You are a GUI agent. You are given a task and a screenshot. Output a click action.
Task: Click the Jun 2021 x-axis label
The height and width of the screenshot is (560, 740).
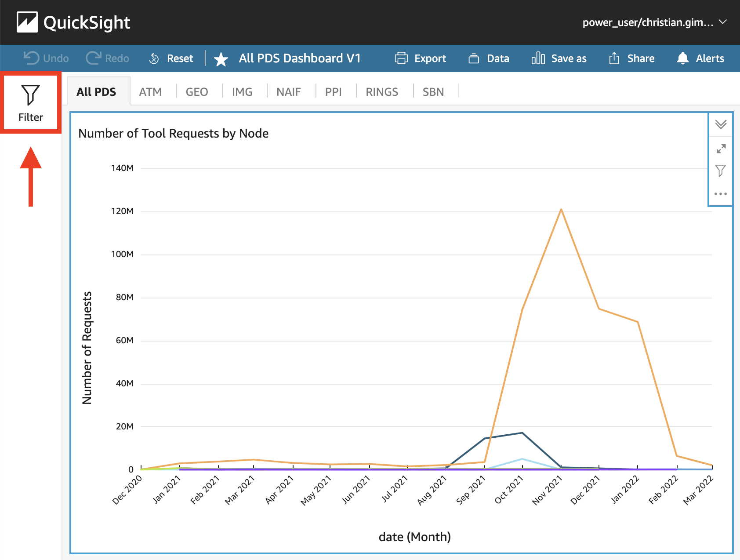[356, 490]
